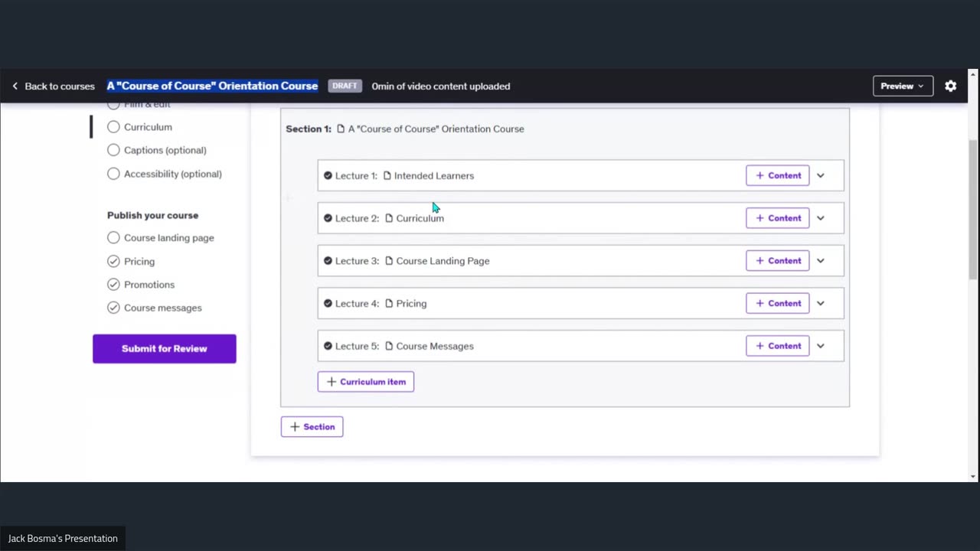Click the Lecture 3 check mark icon
This screenshot has height=551, width=980.
click(x=328, y=261)
